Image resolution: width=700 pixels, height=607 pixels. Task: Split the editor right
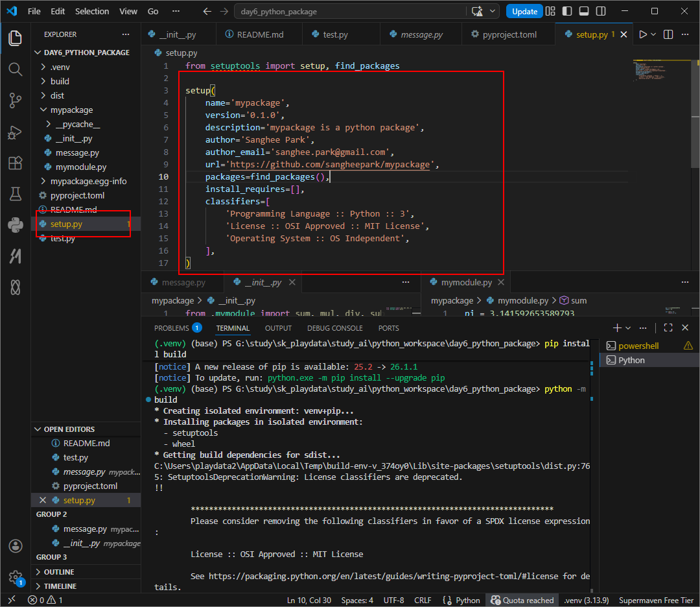pos(668,34)
